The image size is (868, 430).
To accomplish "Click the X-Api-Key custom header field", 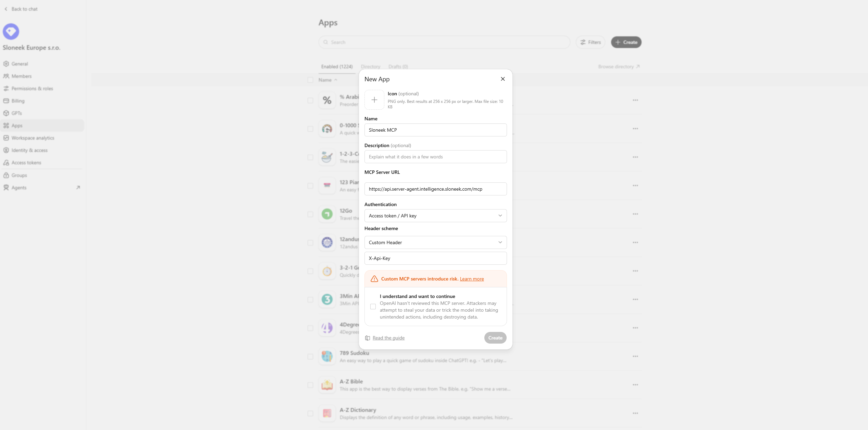I will (x=435, y=258).
